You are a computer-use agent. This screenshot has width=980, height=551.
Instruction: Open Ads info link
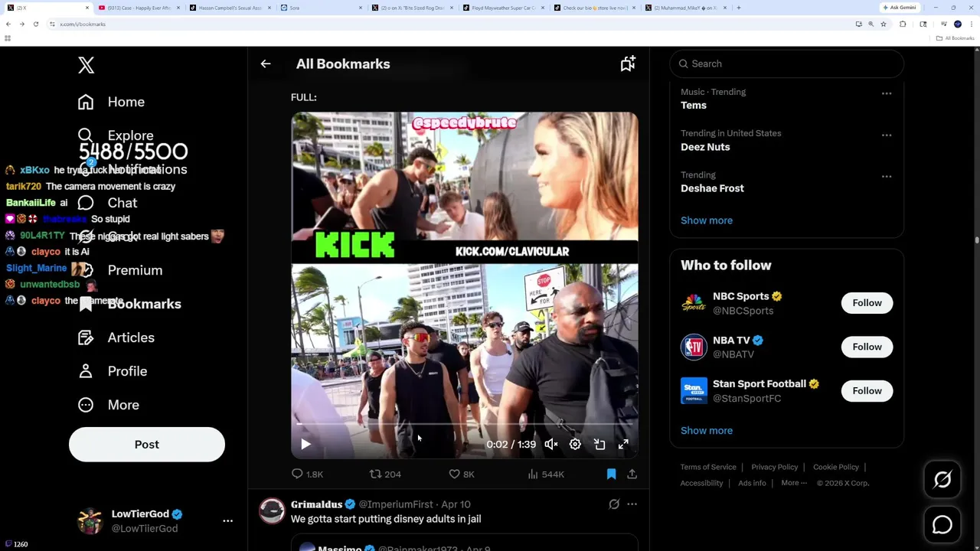click(752, 483)
